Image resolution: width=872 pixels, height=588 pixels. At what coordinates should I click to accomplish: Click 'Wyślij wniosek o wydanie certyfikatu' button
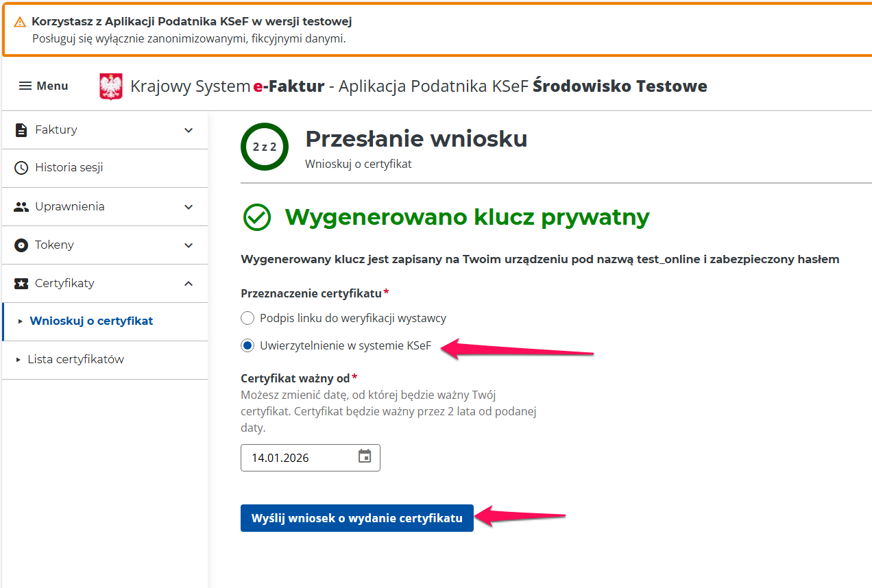(356, 518)
